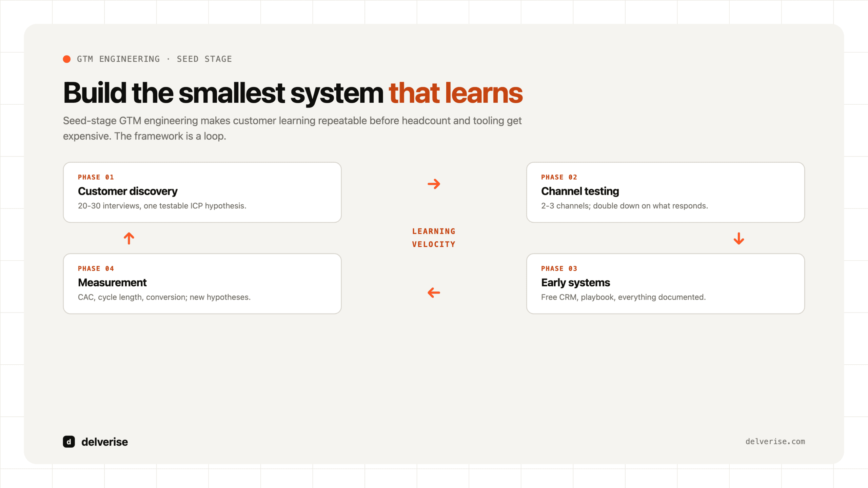Click the PHASE 03 label

pos(559,268)
